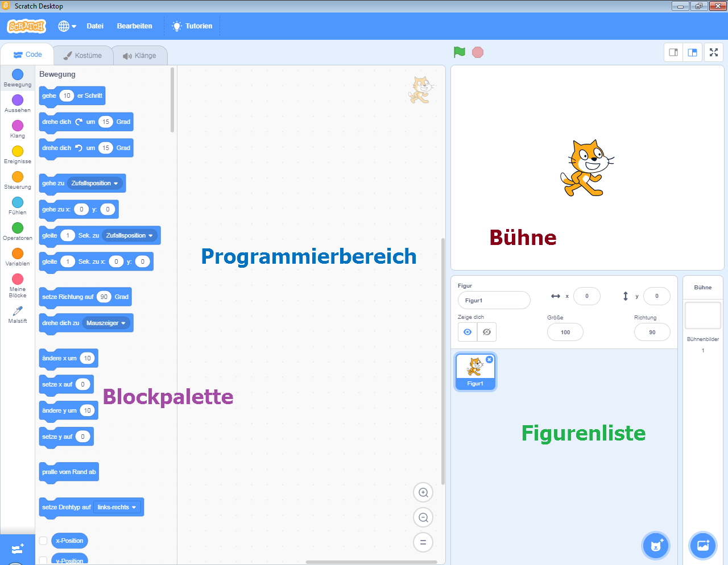This screenshot has height=565, width=728.
Task: Show the sprite with eye button
Action: point(468,332)
